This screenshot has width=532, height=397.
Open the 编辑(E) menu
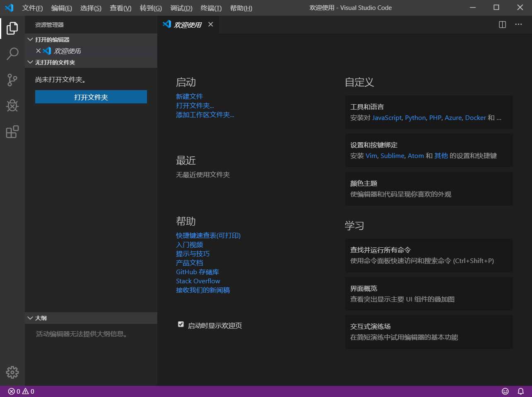61,8
